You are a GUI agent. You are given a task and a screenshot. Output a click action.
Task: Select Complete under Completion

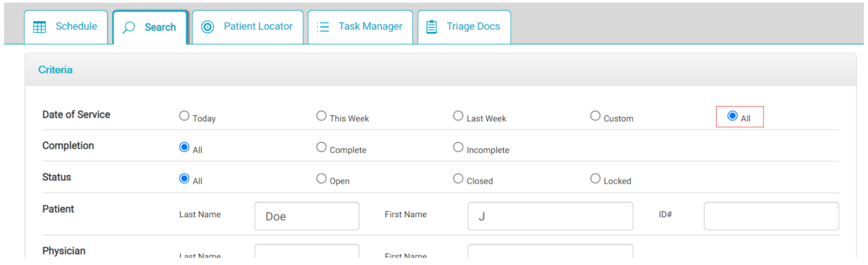coord(321,147)
